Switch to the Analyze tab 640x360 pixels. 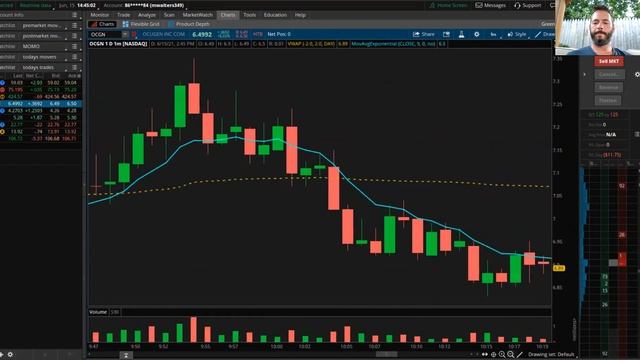click(147, 15)
